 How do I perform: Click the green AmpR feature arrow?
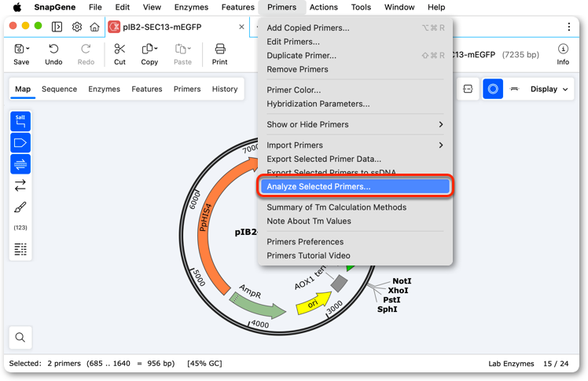coord(259,306)
